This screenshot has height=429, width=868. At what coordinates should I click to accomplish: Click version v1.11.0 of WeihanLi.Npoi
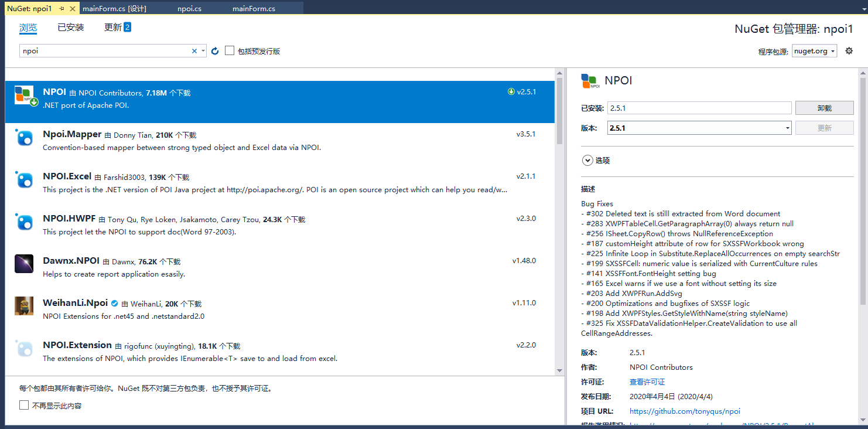[x=524, y=303]
